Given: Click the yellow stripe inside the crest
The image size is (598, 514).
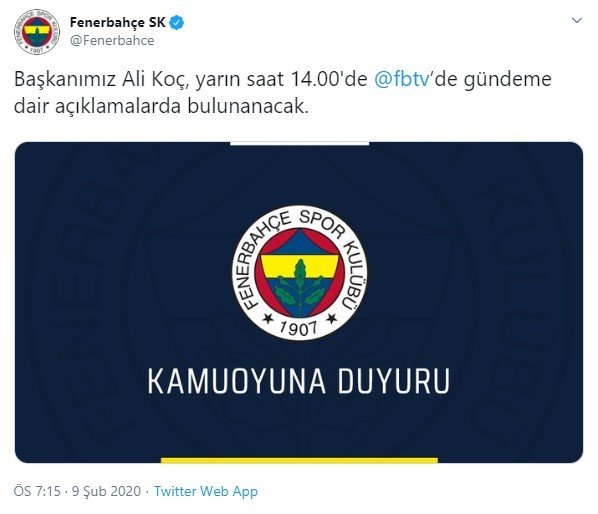Looking at the screenshot, I should 300,266.
